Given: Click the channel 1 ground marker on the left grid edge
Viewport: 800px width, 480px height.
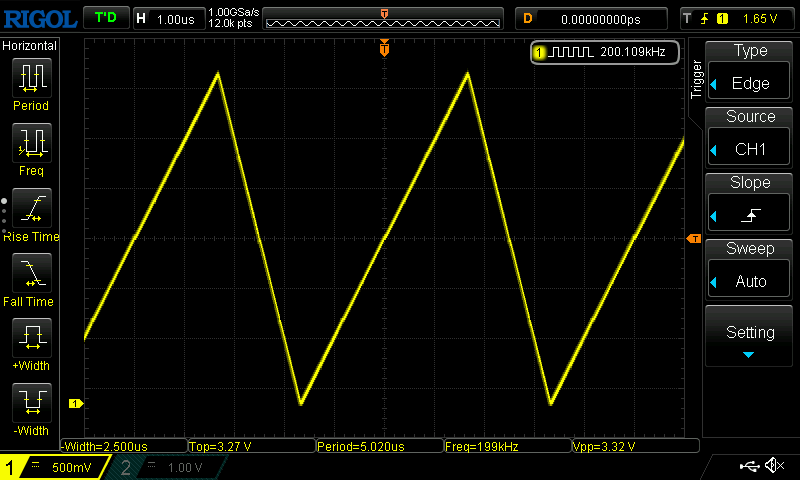Looking at the screenshot, I should click(x=76, y=403).
